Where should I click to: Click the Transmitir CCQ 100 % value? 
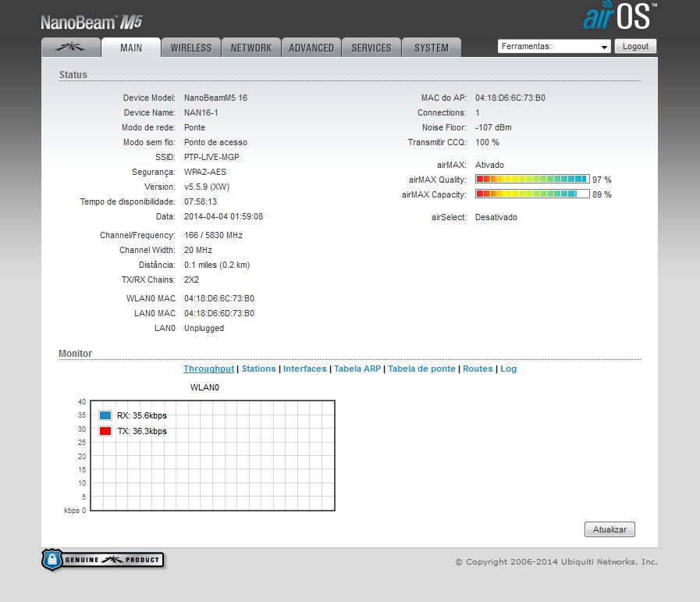pyautogui.click(x=487, y=142)
